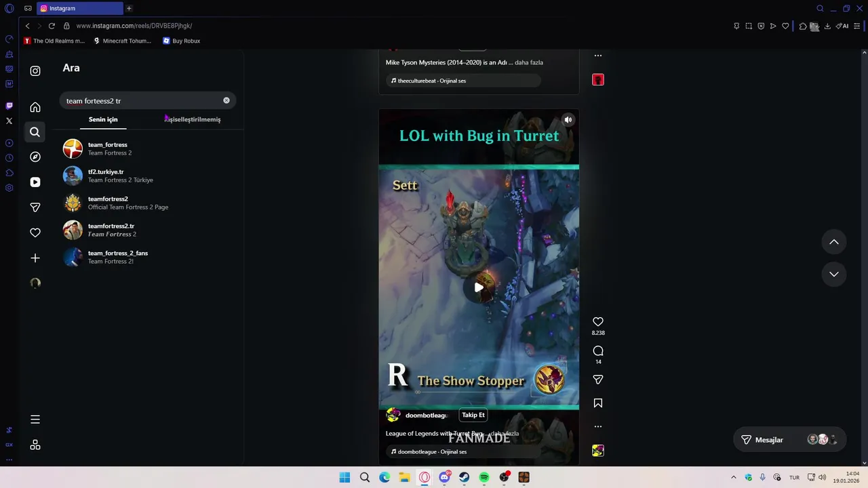Image resolution: width=868 pixels, height=488 pixels.
Task: Play the reel video
Action: click(479, 287)
